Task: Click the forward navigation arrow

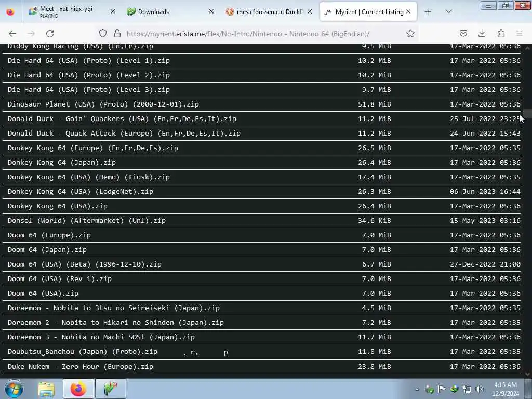Action: (31, 34)
